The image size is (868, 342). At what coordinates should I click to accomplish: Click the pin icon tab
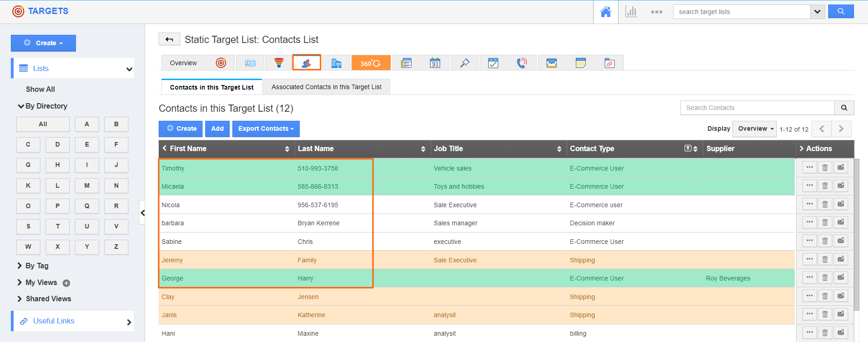464,63
